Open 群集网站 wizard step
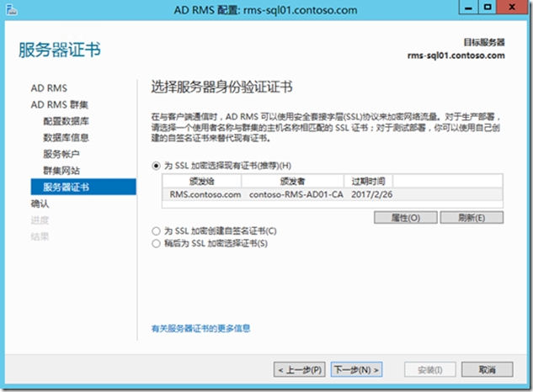The image size is (533, 392). [61, 170]
